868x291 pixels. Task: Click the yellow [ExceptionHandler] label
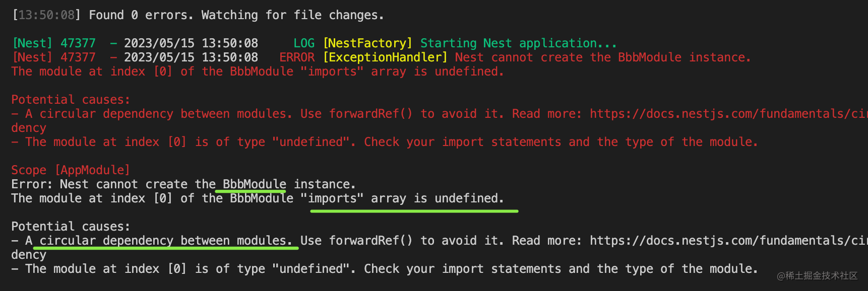[x=385, y=57]
